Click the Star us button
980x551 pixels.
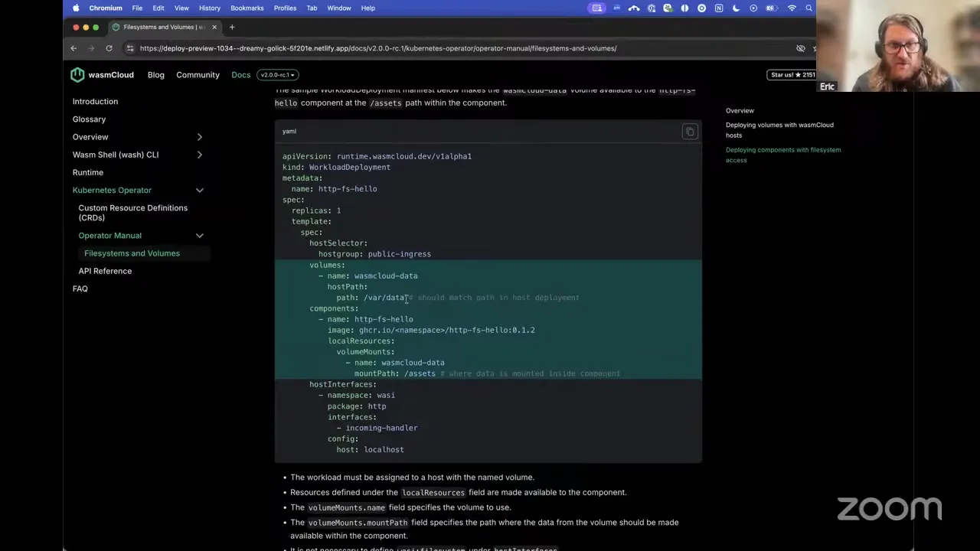click(793, 75)
